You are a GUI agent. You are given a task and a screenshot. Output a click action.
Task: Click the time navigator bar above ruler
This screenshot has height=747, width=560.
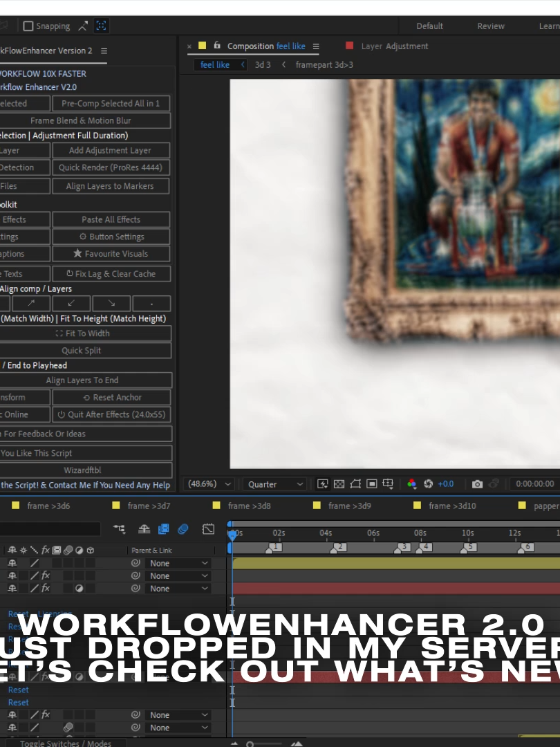click(395, 524)
